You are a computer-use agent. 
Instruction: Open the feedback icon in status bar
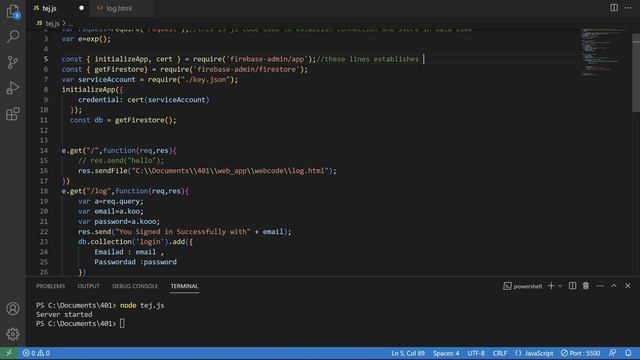(x=612, y=353)
